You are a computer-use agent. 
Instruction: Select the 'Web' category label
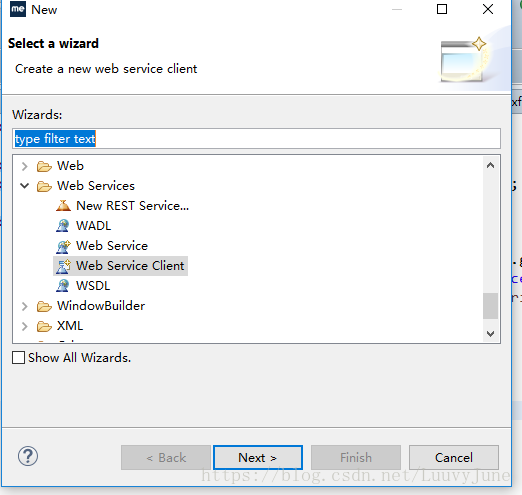tap(70, 166)
